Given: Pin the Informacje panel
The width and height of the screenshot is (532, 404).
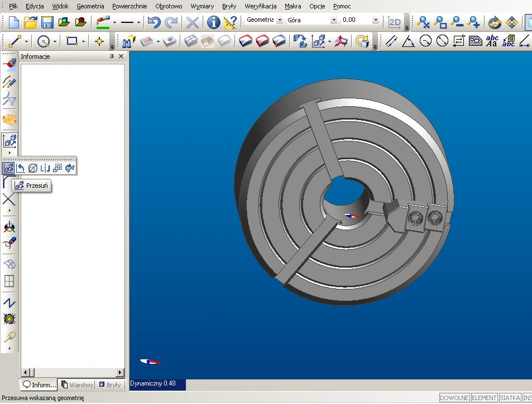Looking at the screenshot, I should (112, 56).
